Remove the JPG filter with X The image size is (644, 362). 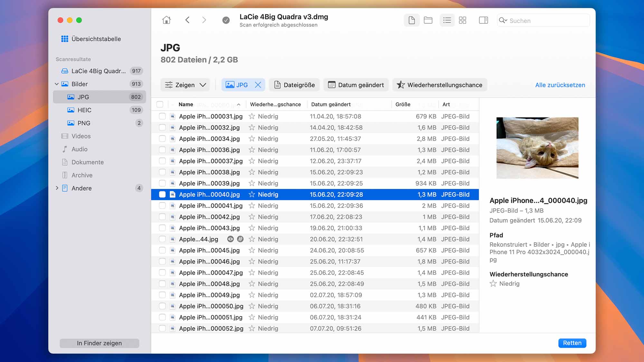click(x=258, y=85)
